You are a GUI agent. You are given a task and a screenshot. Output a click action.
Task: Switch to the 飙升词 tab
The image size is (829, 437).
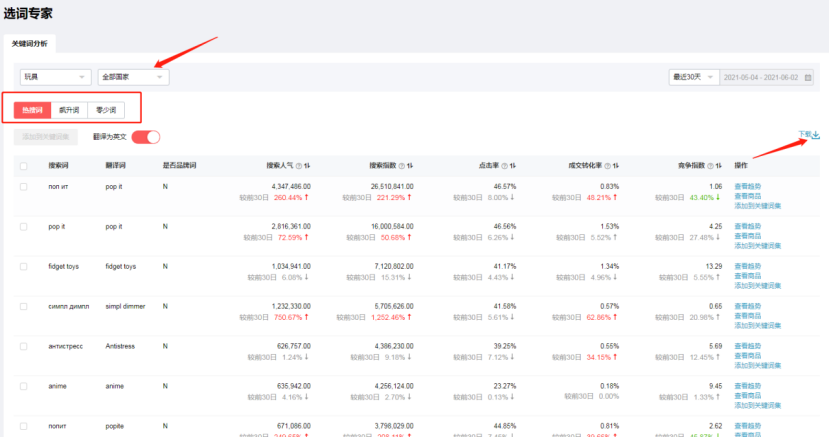click(x=68, y=110)
